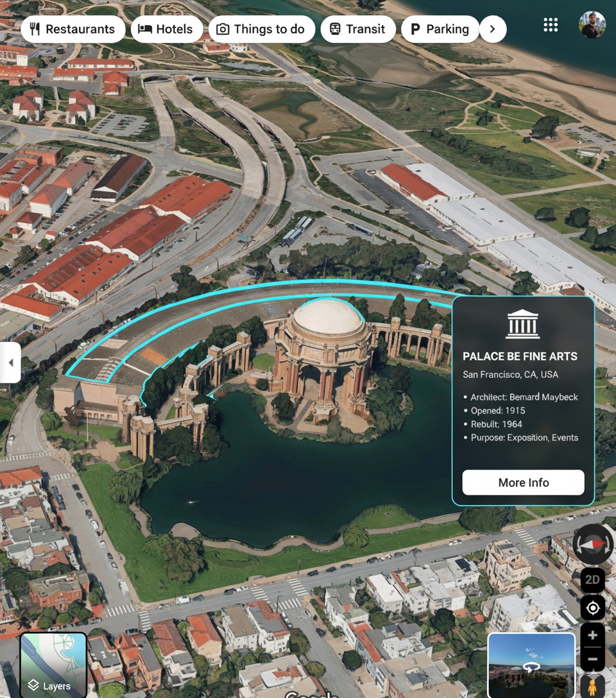Open the Layers map type switcher

(x=53, y=665)
